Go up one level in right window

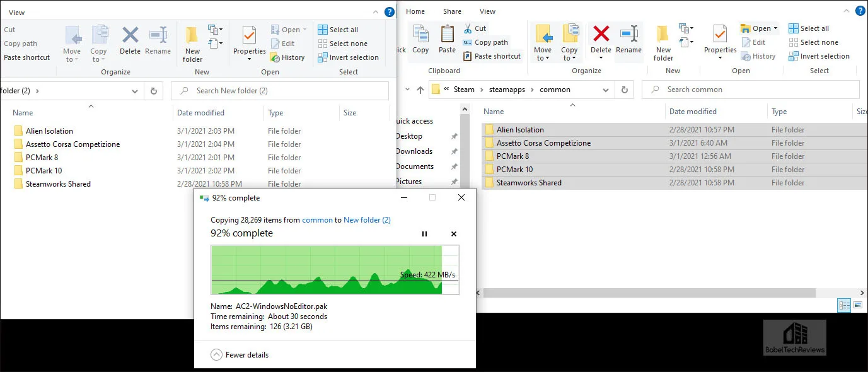pyautogui.click(x=420, y=90)
